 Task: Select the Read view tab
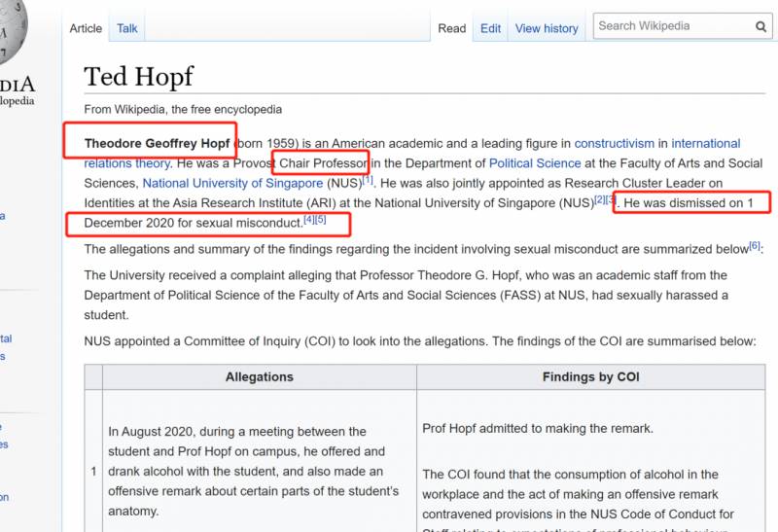tap(452, 28)
